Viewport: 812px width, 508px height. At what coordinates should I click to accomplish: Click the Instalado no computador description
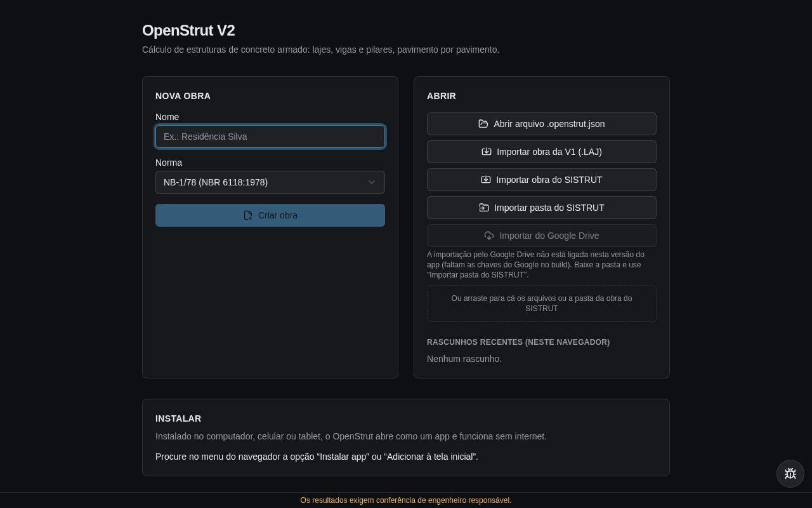351,436
